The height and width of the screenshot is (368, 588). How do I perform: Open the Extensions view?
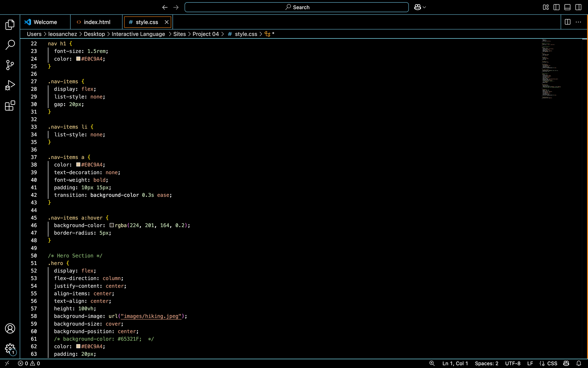[x=10, y=106]
